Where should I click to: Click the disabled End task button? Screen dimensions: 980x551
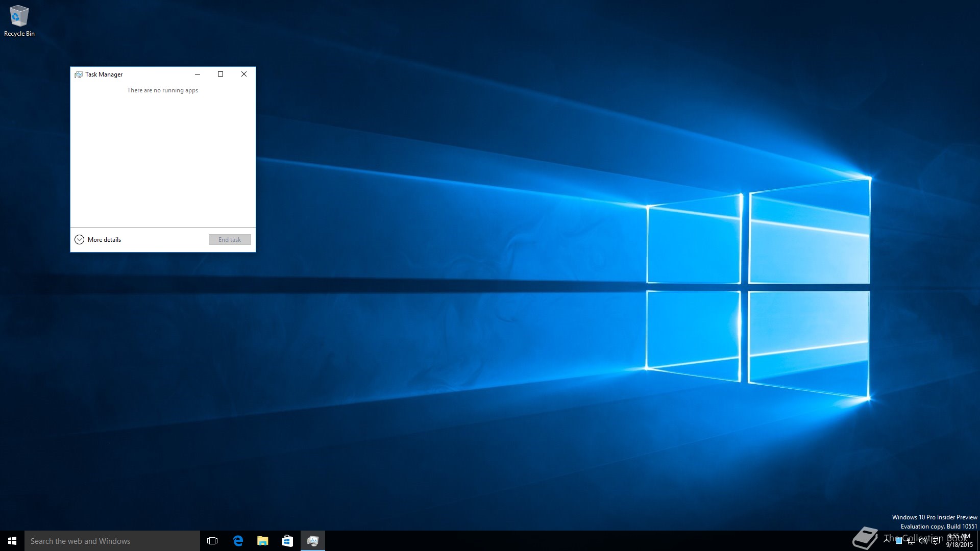tap(230, 240)
